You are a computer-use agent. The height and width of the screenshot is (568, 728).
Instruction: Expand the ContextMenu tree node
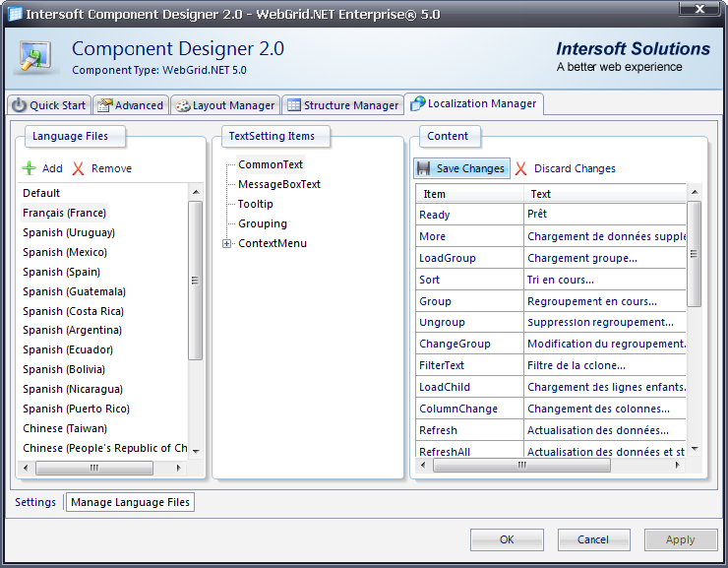pos(226,243)
